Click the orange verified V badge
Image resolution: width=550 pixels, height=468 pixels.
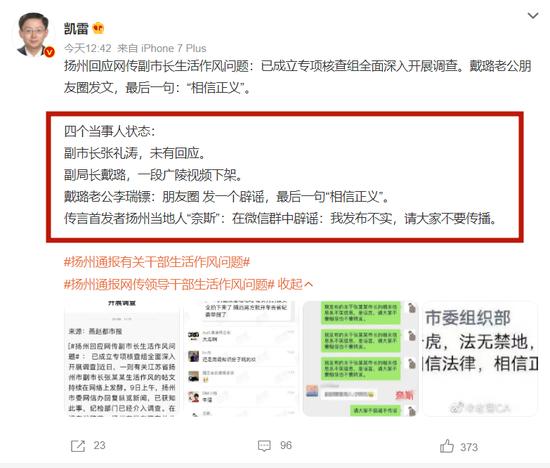(x=49, y=52)
